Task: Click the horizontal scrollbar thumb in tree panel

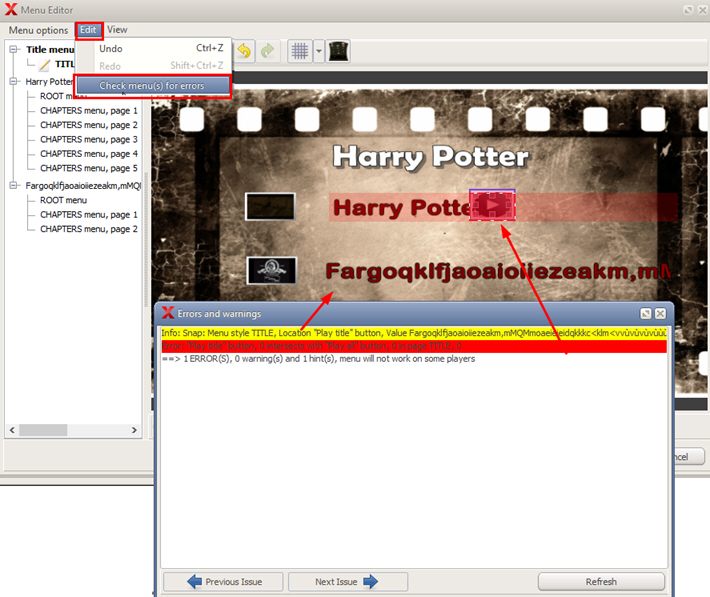Action: tap(43, 430)
